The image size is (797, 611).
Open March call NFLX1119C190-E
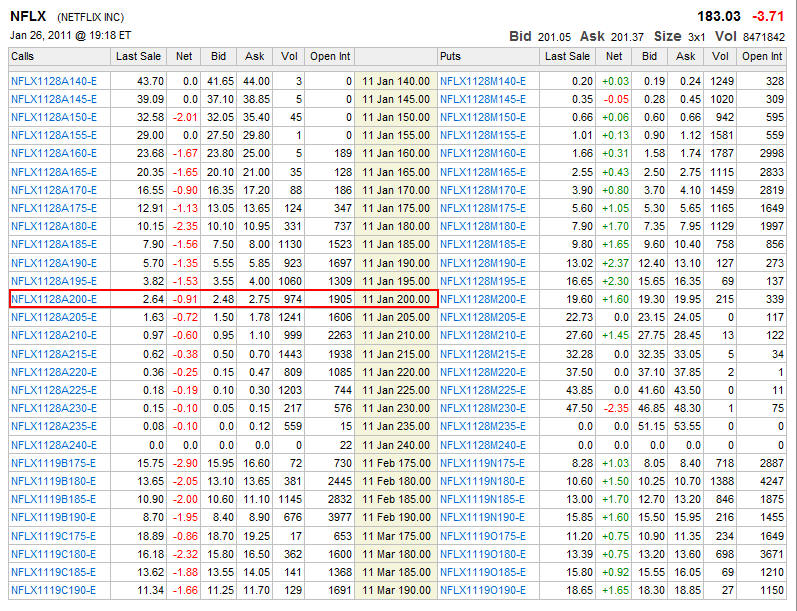coord(53,590)
